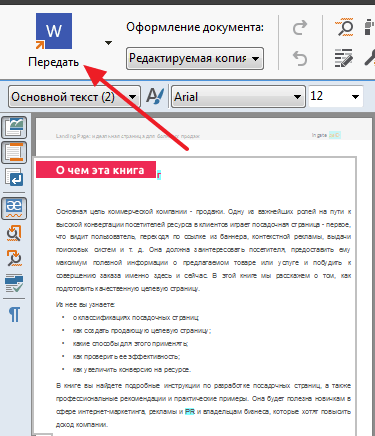This screenshot has height=436, width=375.
Task: Toggle the formatted text view mode icon
Action: (x=14, y=152)
